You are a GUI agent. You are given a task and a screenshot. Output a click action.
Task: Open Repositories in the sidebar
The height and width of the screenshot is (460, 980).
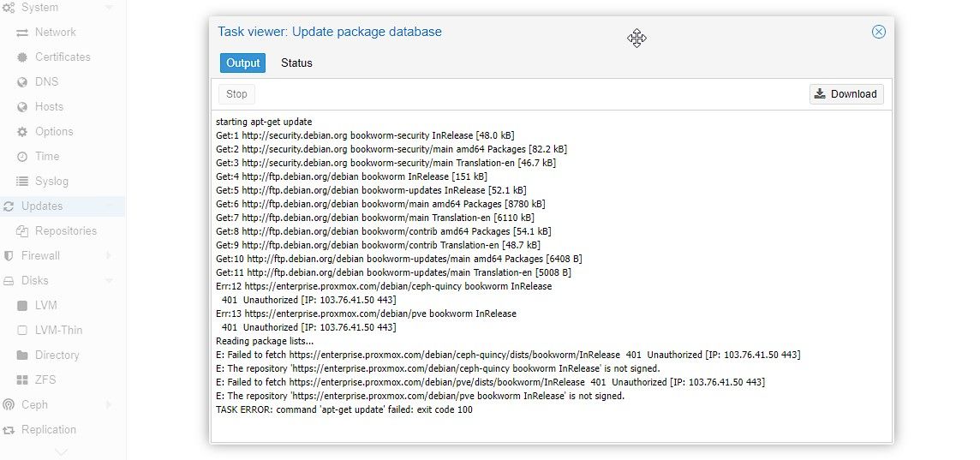(x=65, y=231)
